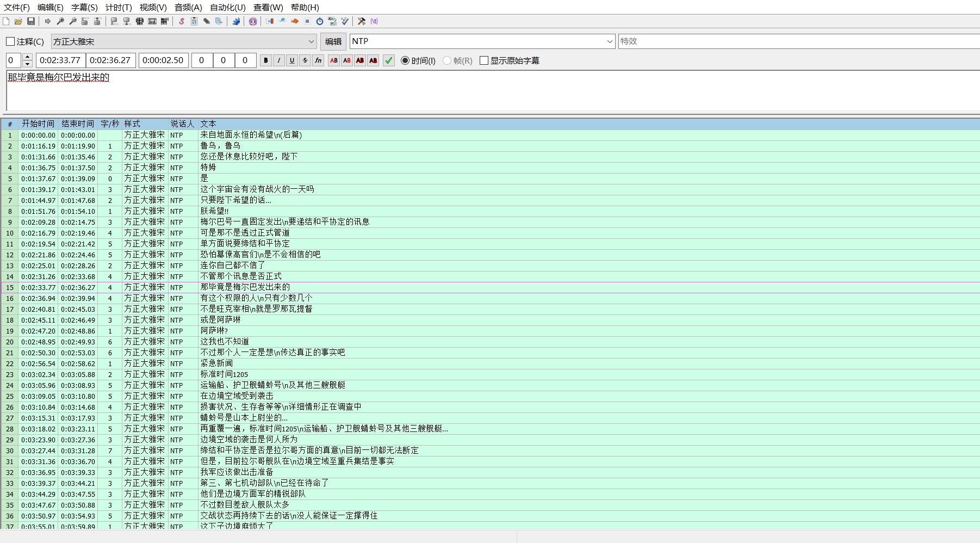The width and height of the screenshot is (980, 543).
Task: Click start time field 0:02:33.77
Action: click(x=60, y=60)
